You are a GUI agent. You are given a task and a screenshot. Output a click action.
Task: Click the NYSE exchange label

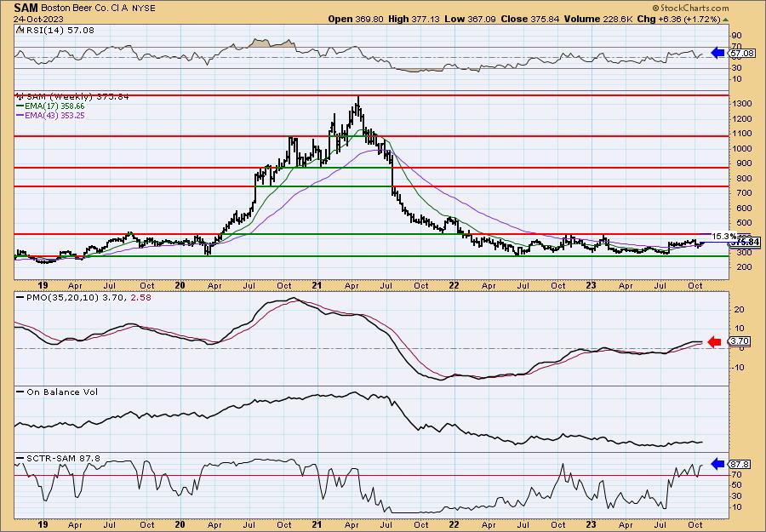pyautogui.click(x=143, y=9)
